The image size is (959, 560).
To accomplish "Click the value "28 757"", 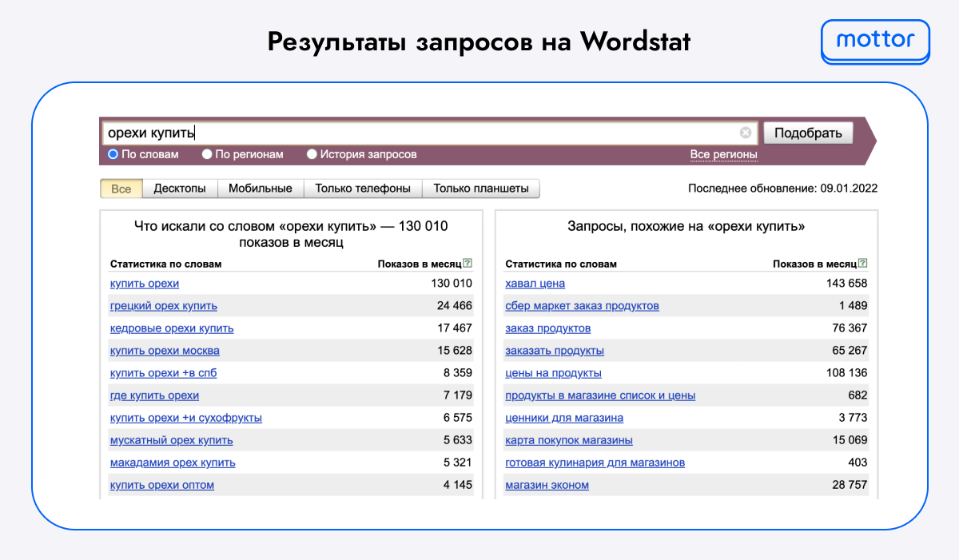I will 850,485.
